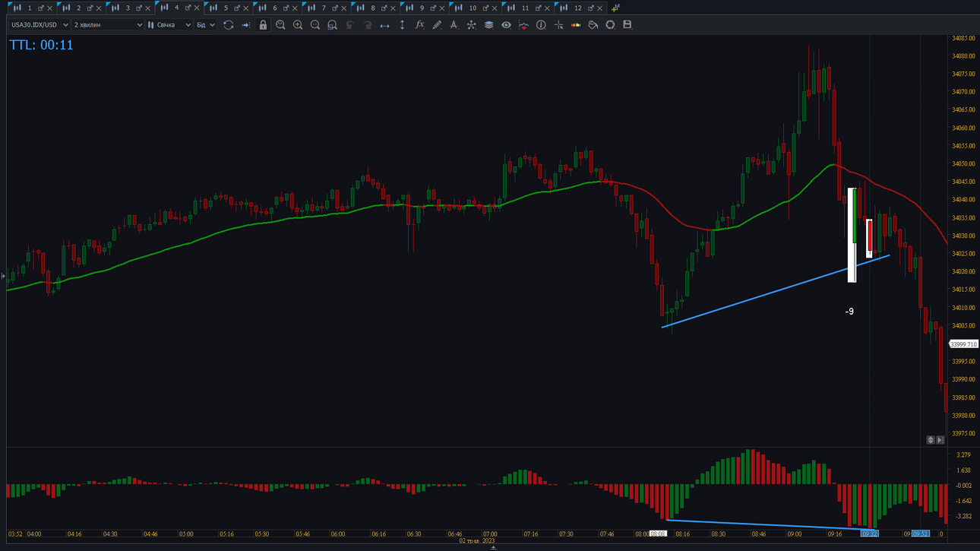This screenshot has width=980, height=551.
Task: Click the price alert chart icon
Action: [523, 25]
